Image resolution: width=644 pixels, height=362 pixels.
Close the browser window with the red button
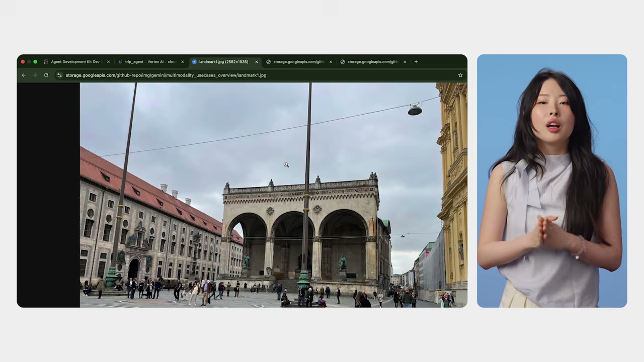(23, 62)
